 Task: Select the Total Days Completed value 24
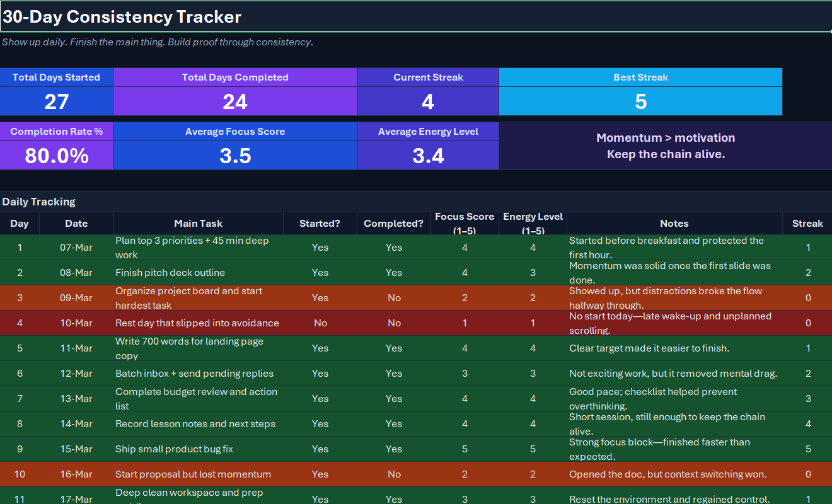(x=234, y=101)
